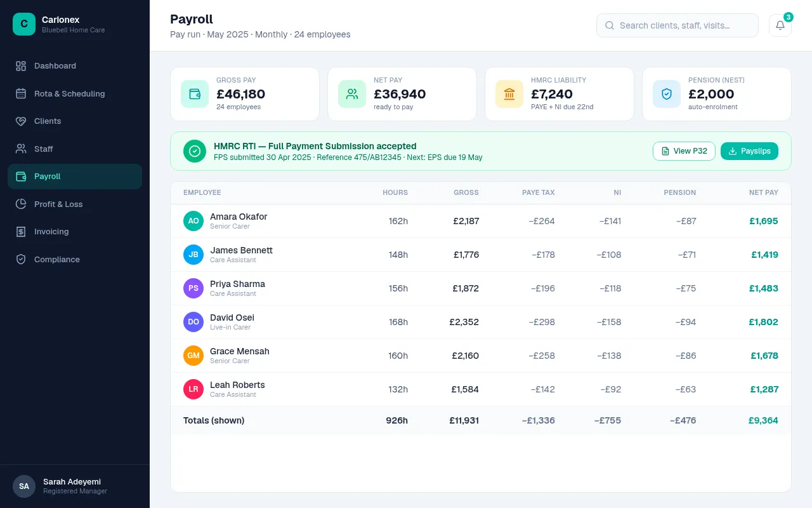This screenshot has height=508, width=812.
Task: Click the green submission accepted checkmark icon
Action: pyautogui.click(x=195, y=151)
